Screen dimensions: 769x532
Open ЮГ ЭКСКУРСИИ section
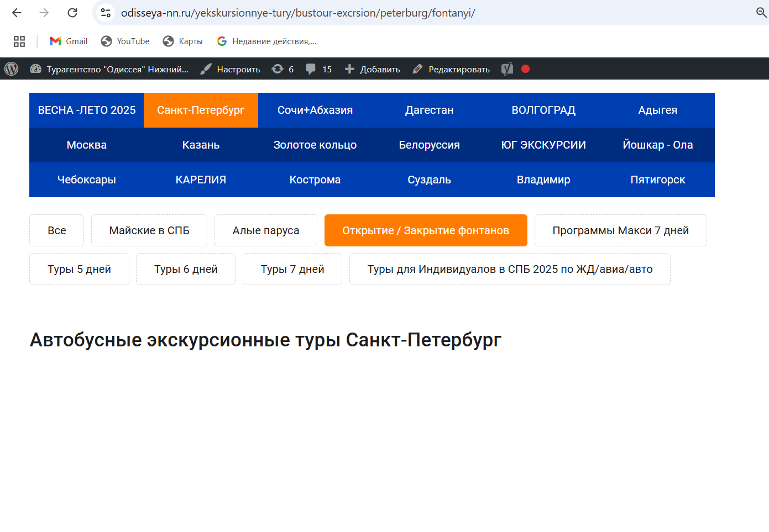pyautogui.click(x=543, y=145)
